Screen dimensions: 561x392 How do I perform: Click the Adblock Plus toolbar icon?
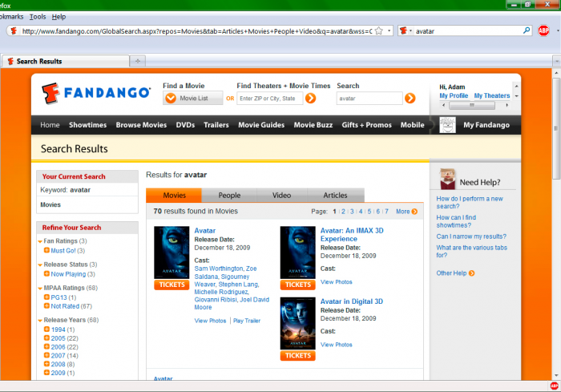(543, 30)
